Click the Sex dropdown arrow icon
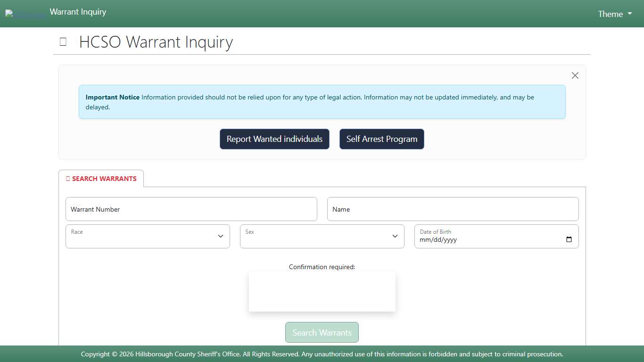The width and height of the screenshot is (644, 362). 395,236
